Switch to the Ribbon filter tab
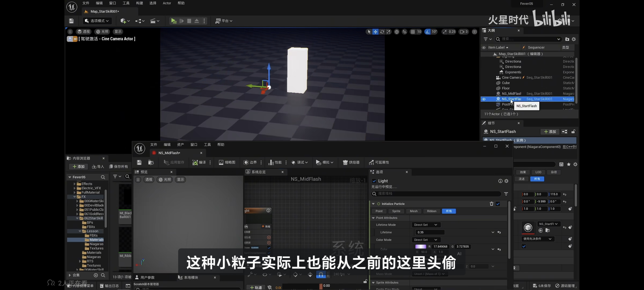Image resolution: width=644 pixels, height=290 pixels. (431, 211)
